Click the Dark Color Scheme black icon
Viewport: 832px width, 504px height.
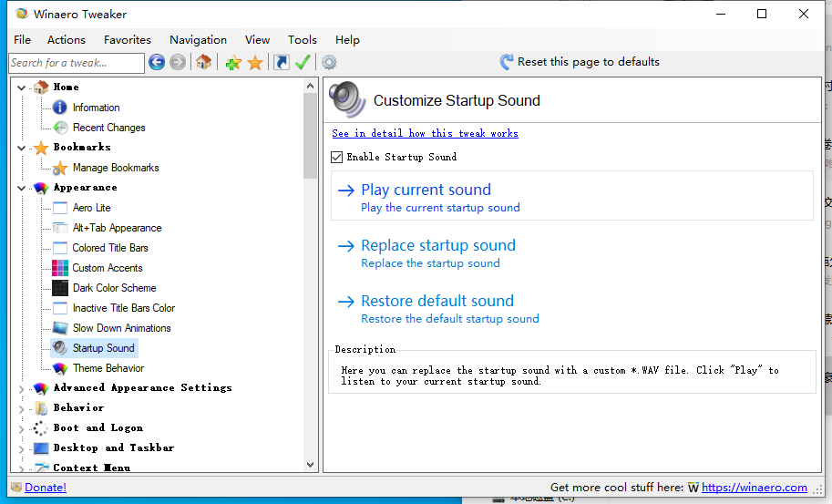(60, 288)
